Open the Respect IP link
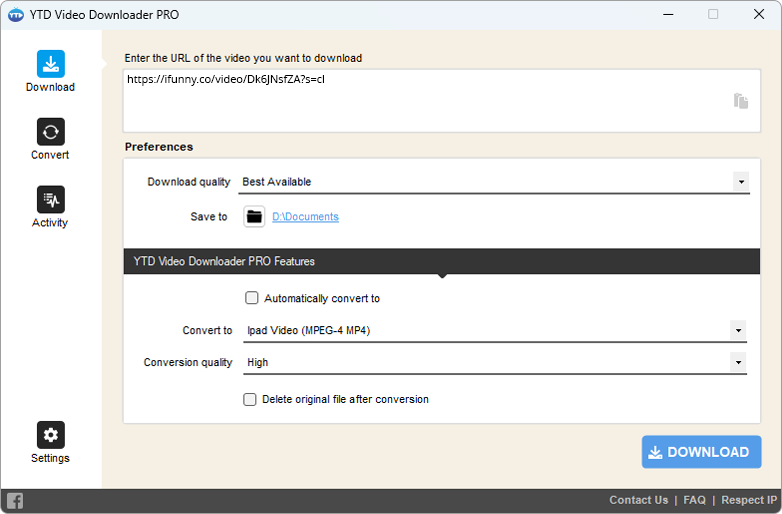Viewport: 782px width, 514px height. tap(748, 500)
